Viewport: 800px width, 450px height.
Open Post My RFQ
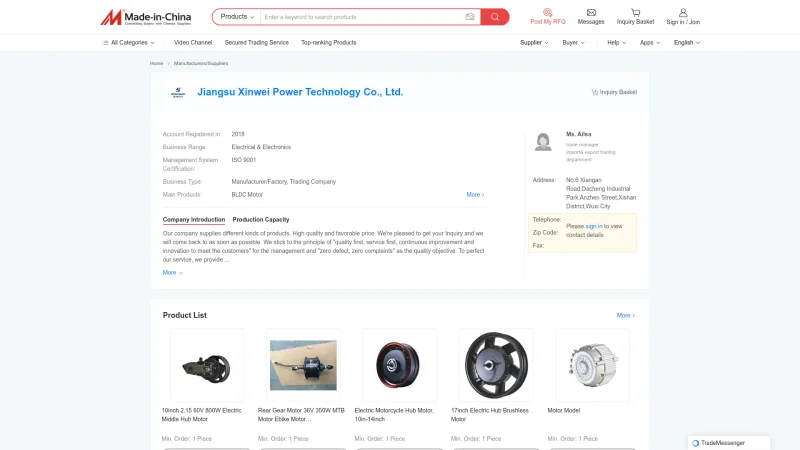point(547,17)
